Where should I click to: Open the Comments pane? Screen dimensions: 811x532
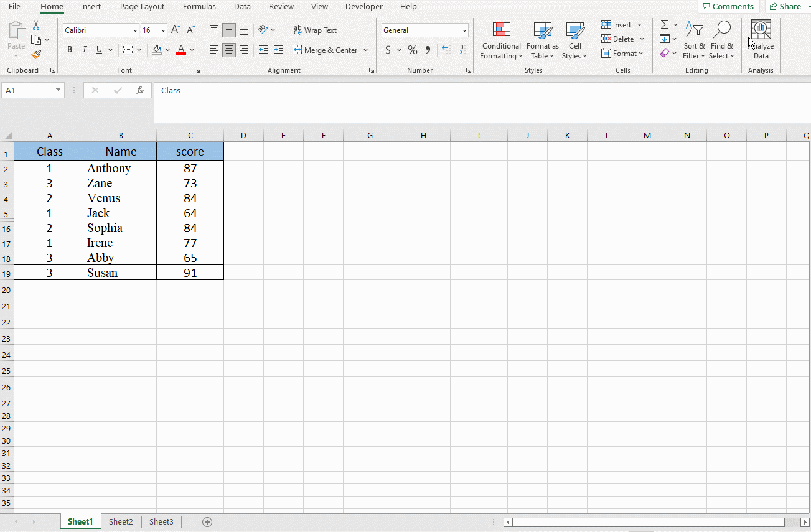pos(728,6)
